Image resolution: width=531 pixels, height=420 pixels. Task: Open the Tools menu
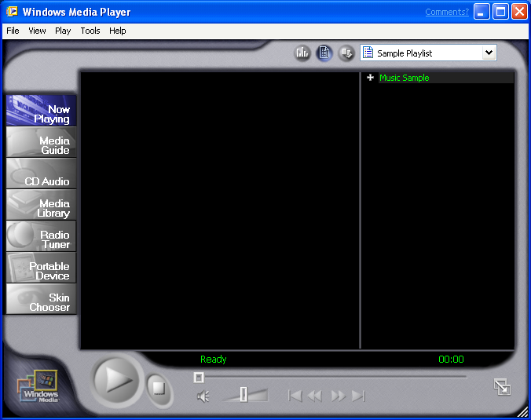tap(90, 31)
